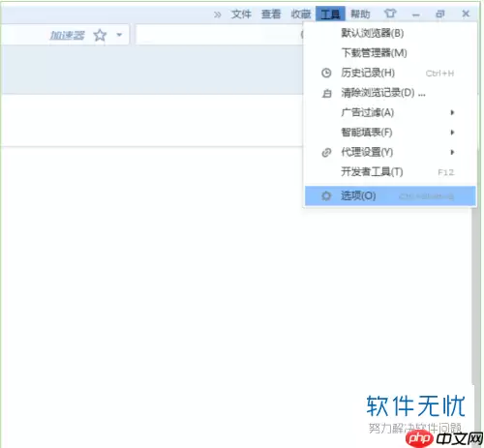484x448 pixels.
Task: Open the 查看 menu
Action: tap(271, 14)
